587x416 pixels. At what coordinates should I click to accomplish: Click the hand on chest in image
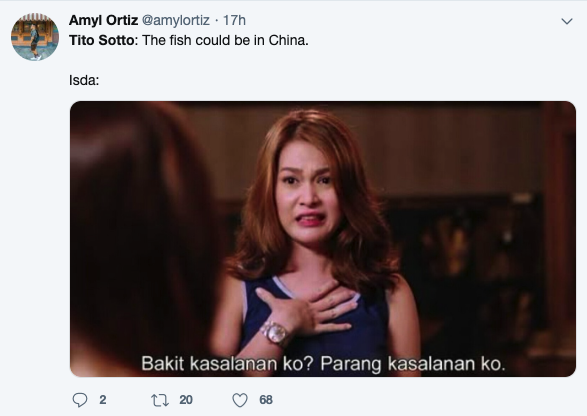click(307, 309)
